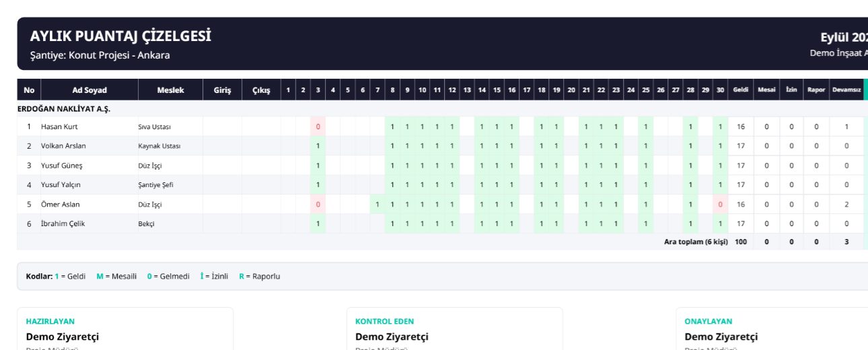Select employee name 'Volkan Arslan'

(63, 146)
